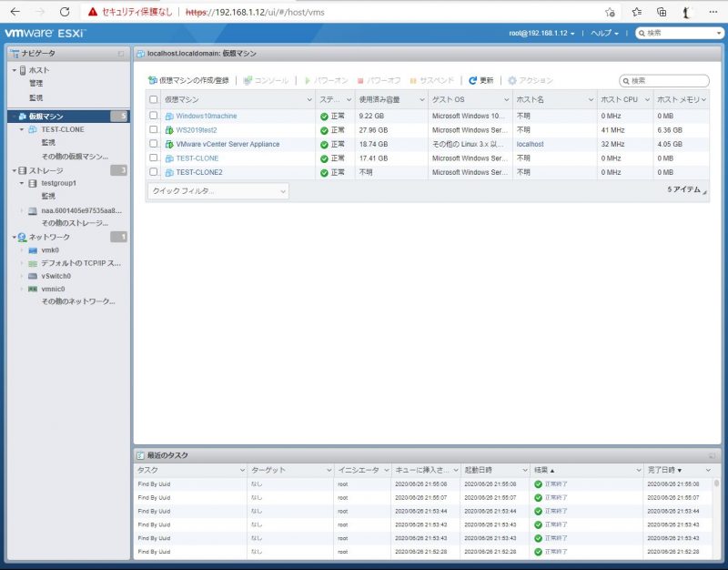The height and width of the screenshot is (570, 728).
Task: Click the TEST-CLONE2 row VM icon
Action: (169, 172)
